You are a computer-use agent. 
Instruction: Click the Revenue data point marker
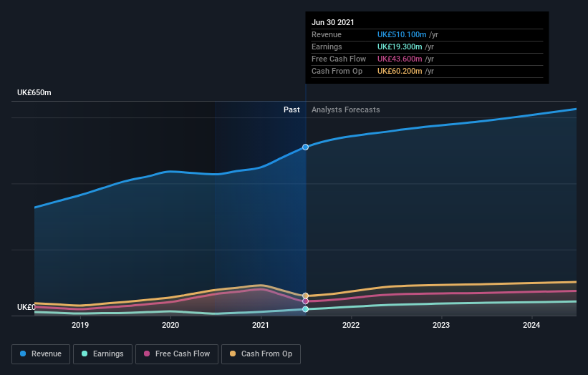pos(306,147)
